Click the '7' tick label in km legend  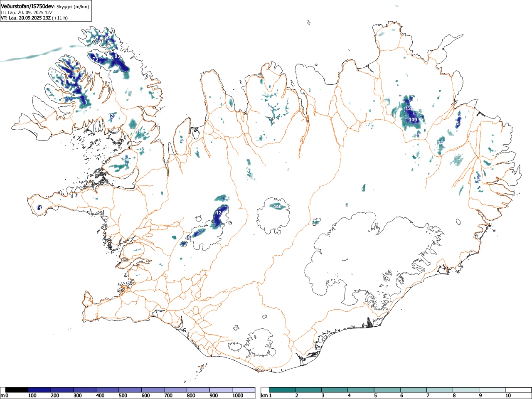[428, 396]
